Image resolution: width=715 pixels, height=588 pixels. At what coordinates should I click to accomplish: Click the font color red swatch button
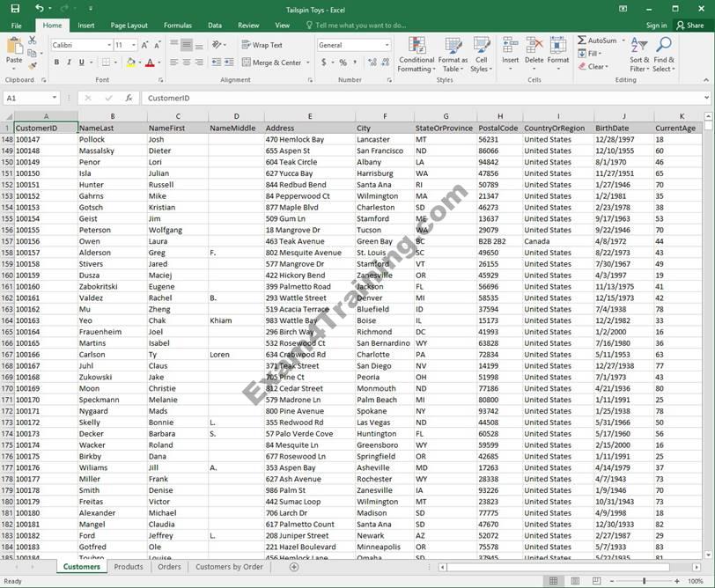(x=148, y=62)
